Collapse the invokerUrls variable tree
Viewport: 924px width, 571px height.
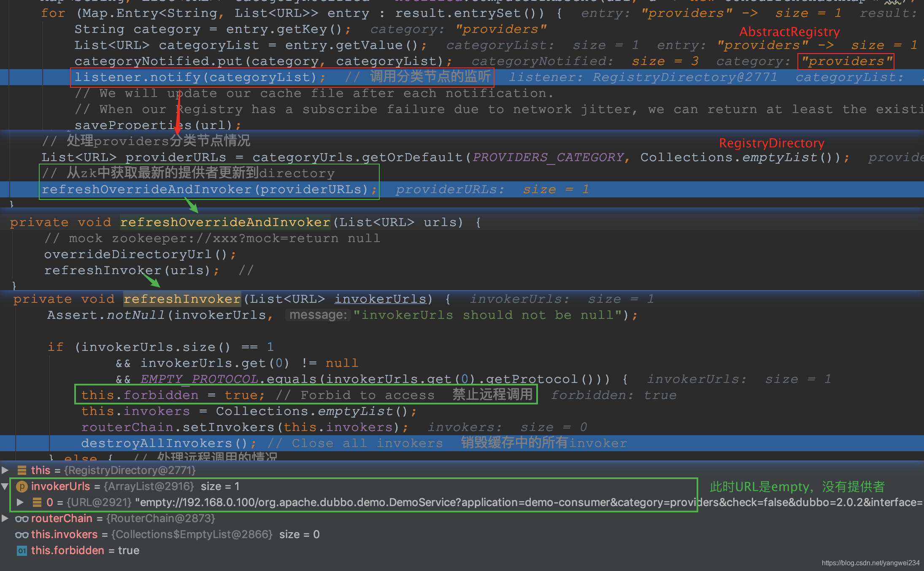[5, 486]
